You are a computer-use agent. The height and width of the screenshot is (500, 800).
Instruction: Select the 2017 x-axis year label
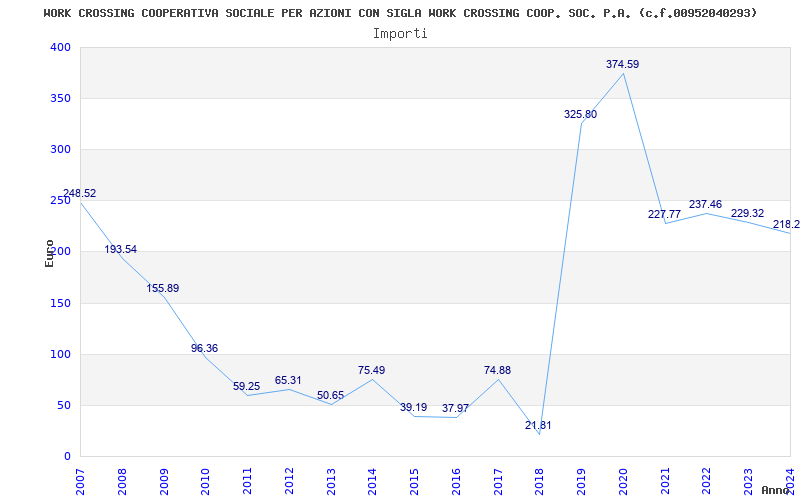coord(498,481)
